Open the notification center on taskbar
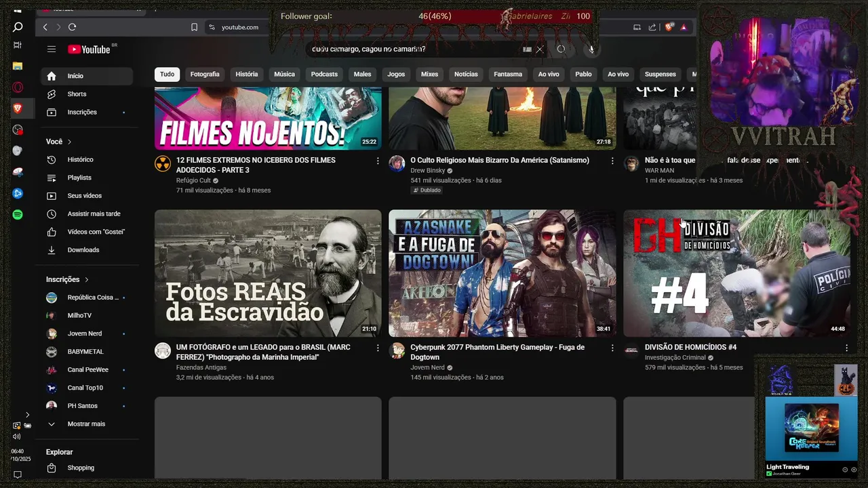Screen dimensions: 868x488 (18, 474)
